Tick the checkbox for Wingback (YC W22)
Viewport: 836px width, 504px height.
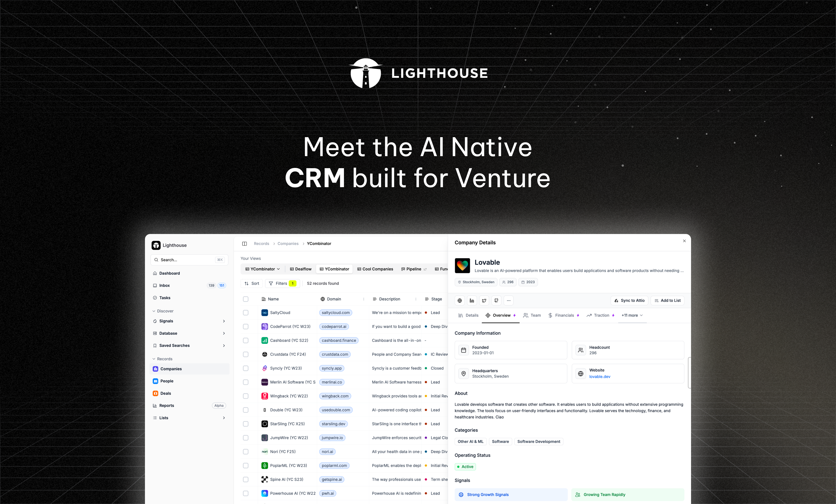pyautogui.click(x=245, y=396)
